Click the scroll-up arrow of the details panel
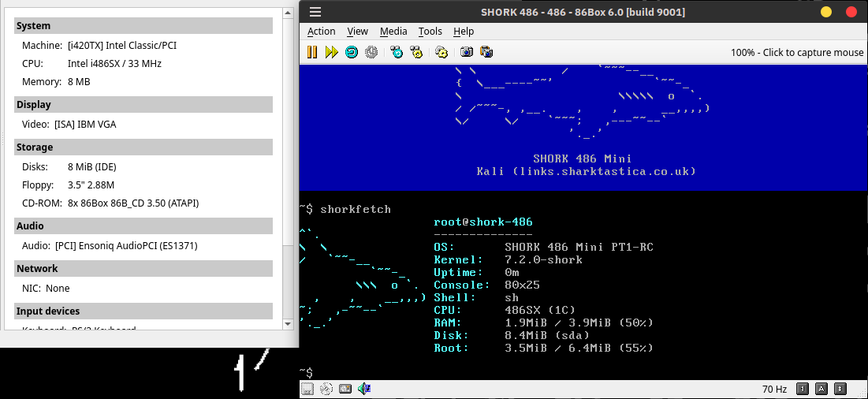This screenshot has width=868, height=399. pyautogui.click(x=287, y=13)
